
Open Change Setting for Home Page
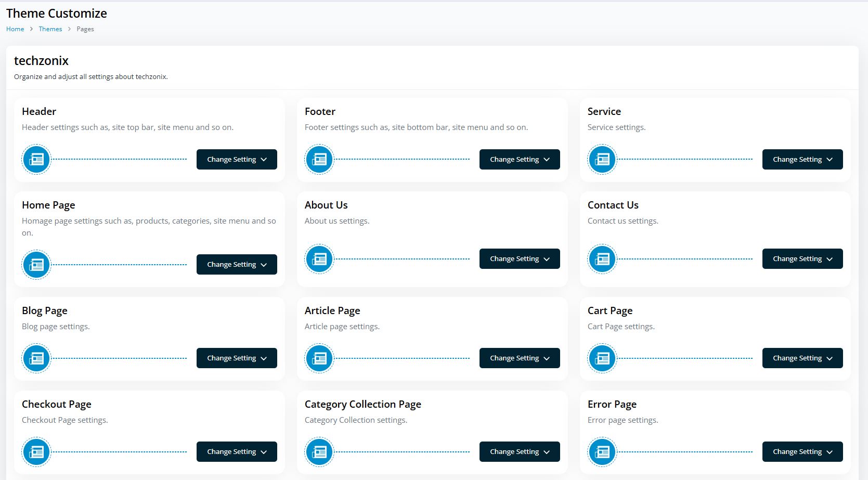point(237,265)
